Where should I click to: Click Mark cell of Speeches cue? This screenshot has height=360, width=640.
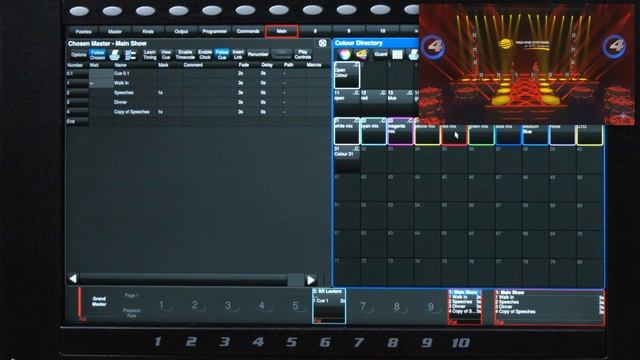(170, 93)
